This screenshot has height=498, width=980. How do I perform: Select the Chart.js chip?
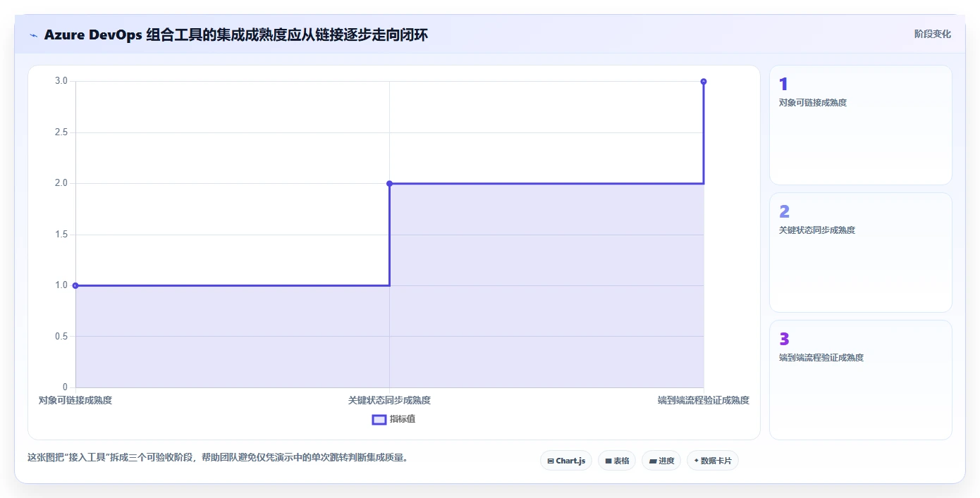pos(566,461)
